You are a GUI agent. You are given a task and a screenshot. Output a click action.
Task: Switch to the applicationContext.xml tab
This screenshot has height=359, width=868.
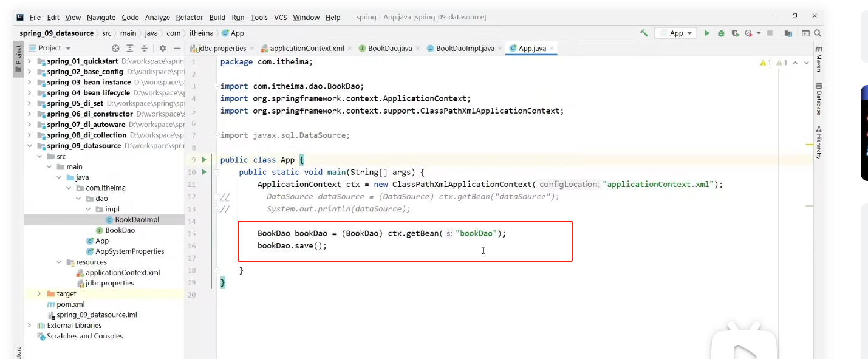click(x=302, y=49)
